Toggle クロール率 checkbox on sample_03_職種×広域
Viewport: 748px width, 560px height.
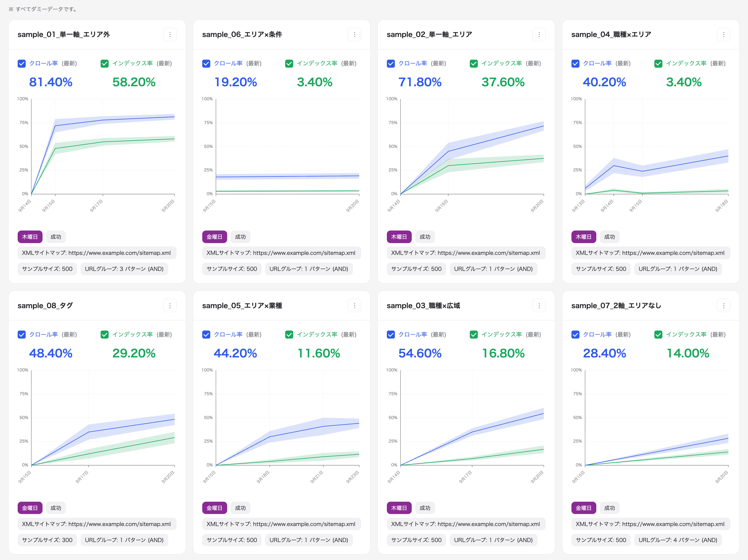pos(391,335)
